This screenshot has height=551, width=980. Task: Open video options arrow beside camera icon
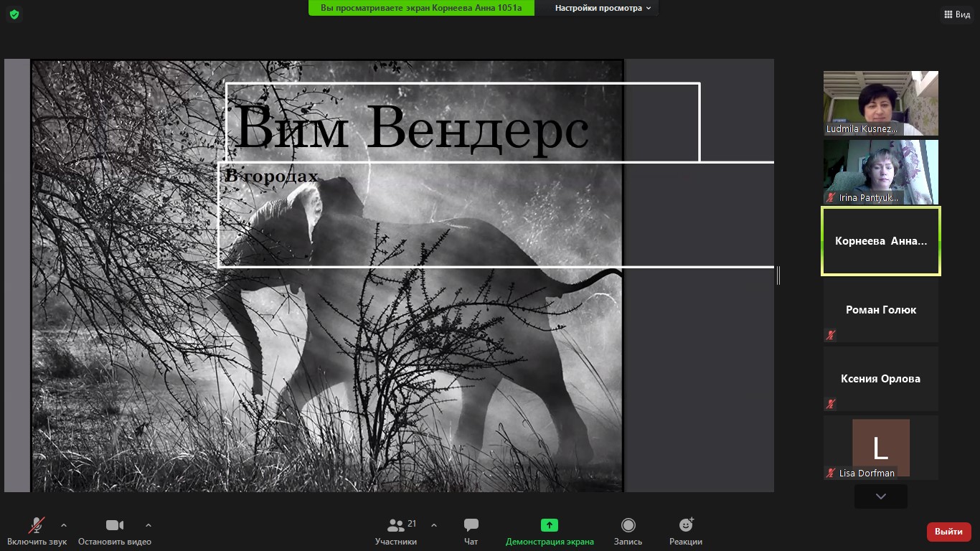149,525
